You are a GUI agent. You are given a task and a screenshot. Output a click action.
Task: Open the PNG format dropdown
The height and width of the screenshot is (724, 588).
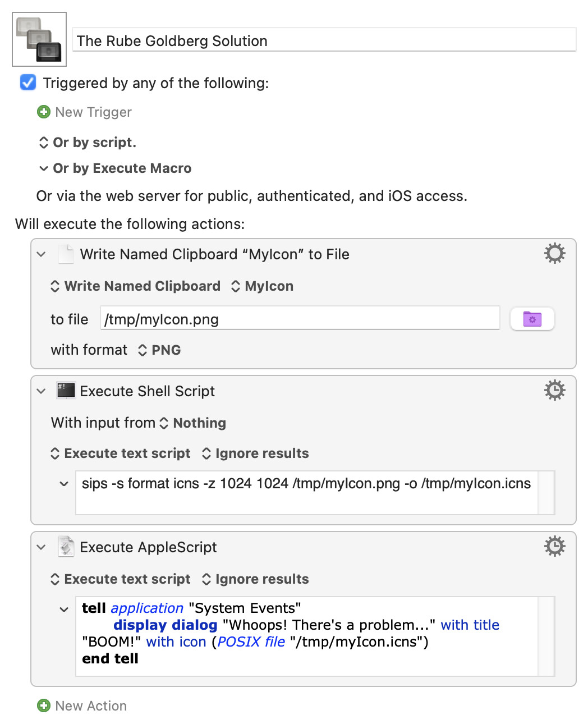click(159, 350)
